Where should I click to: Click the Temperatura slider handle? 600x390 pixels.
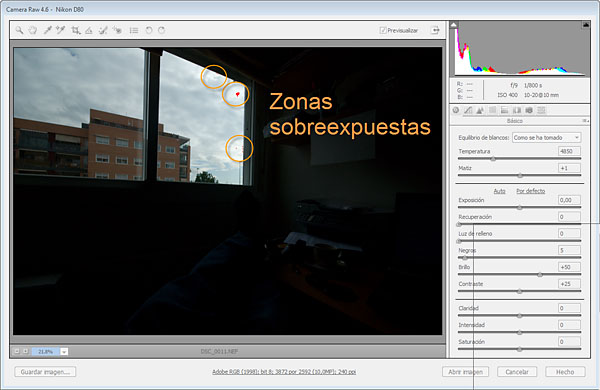pos(493,159)
